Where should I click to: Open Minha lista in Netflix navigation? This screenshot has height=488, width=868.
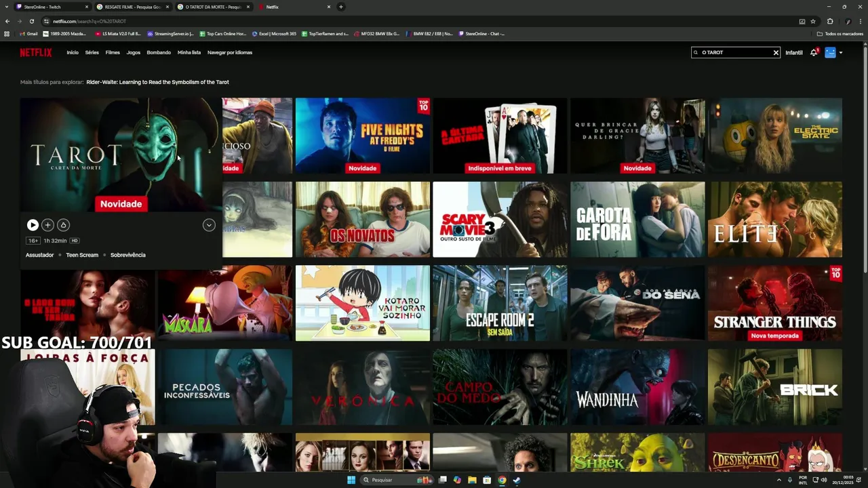click(x=189, y=52)
